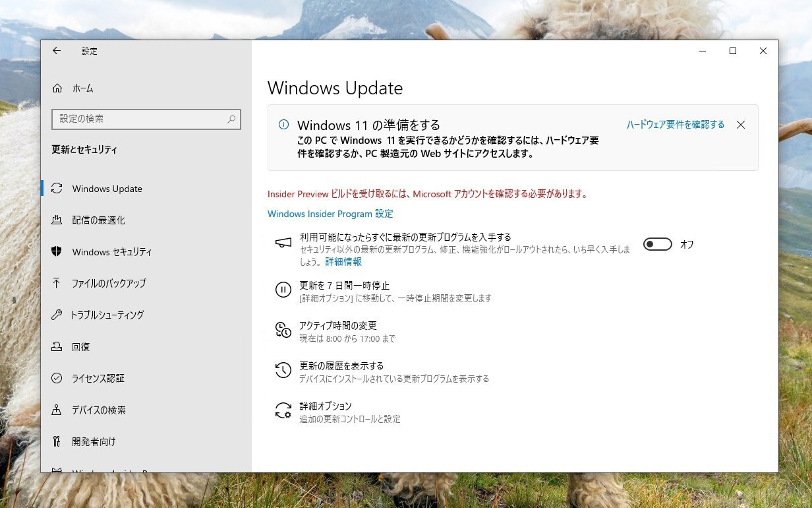812x508 pixels.
Task: Click the Windows Update sync icon in sidebar
Action: [x=57, y=189]
